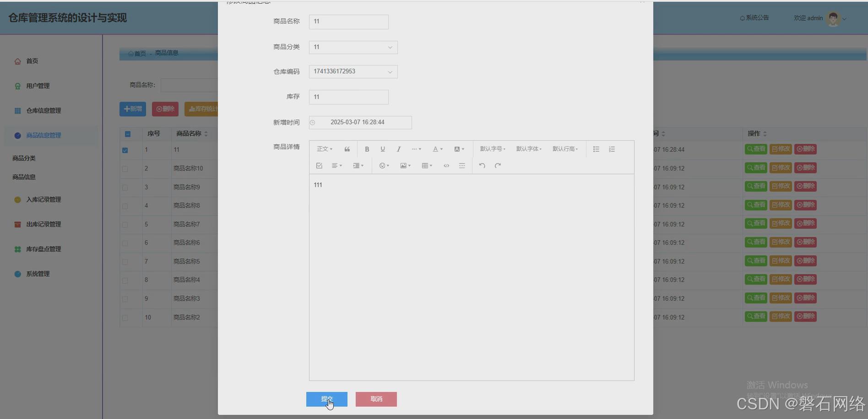Open the emoji picker
The height and width of the screenshot is (419, 868).
point(384,166)
